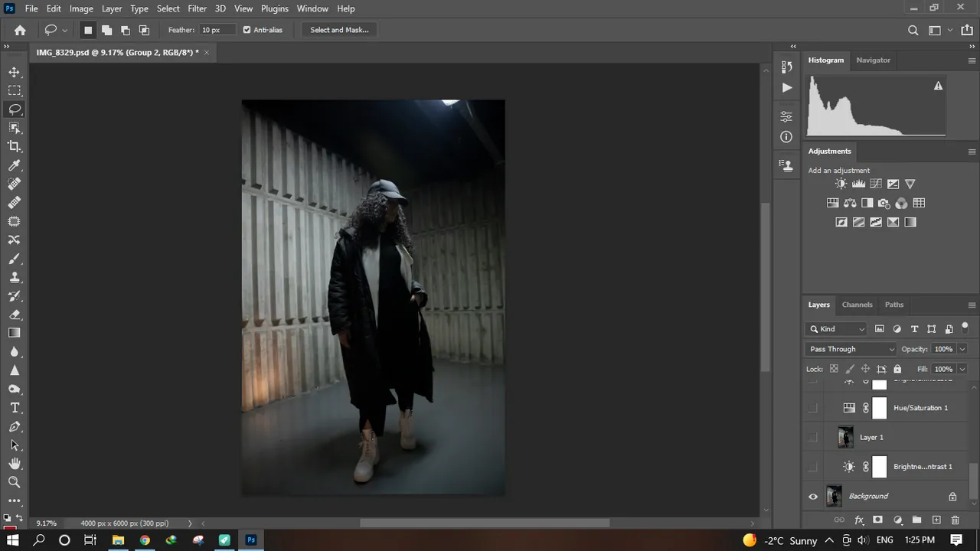The width and height of the screenshot is (980, 551).
Task: Add an Invert adjustment
Action: [x=841, y=222]
